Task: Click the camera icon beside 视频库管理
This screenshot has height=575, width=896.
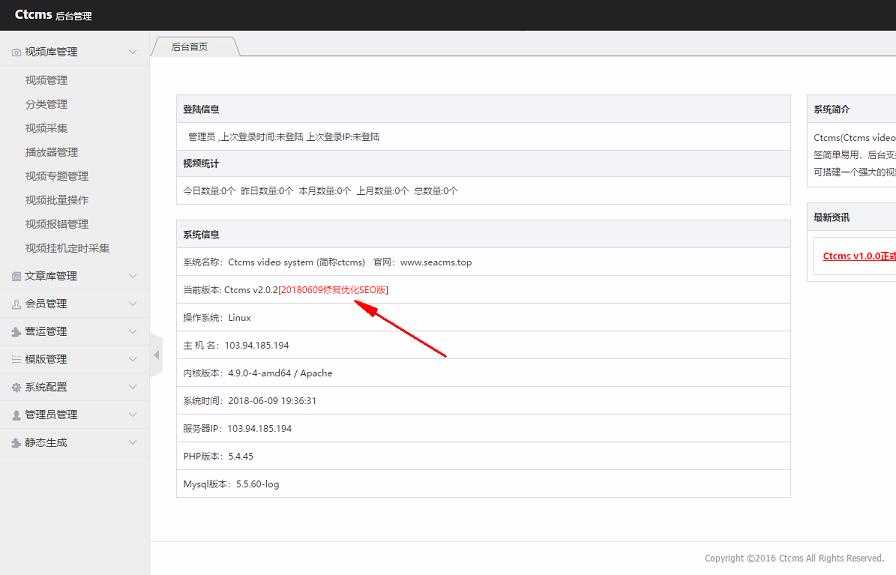Action: point(17,52)
